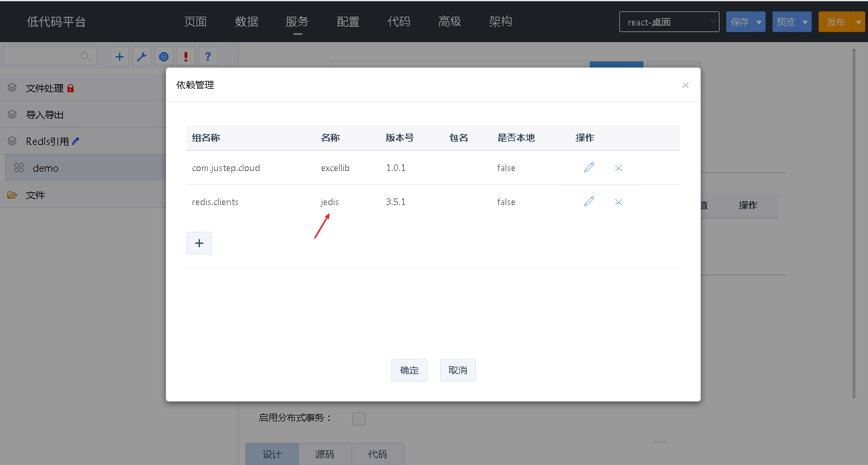Click the blue target circle icon
The width and height of the screenshot is (868, 465).
click(164, 57)
